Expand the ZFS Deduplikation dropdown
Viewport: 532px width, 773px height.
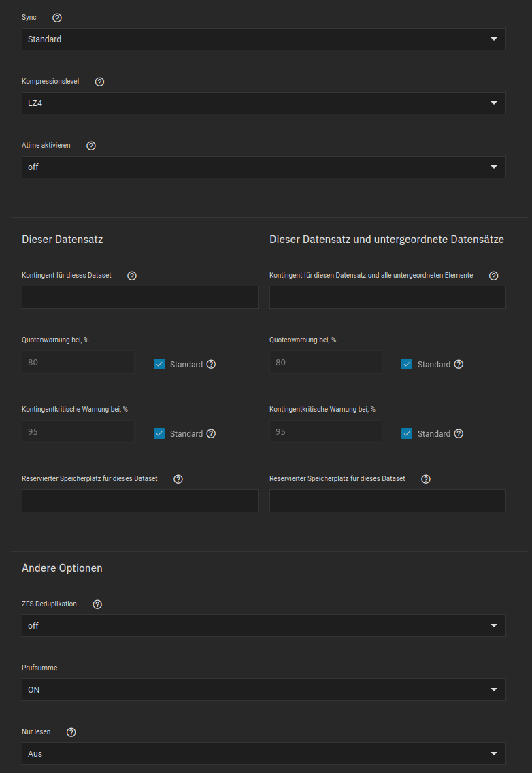tap(263, 626)
